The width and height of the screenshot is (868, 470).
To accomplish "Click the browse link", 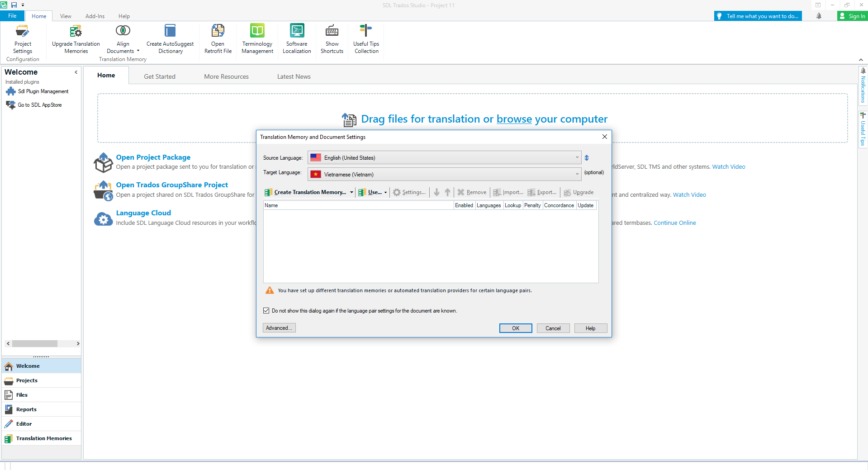I will 514,119.
